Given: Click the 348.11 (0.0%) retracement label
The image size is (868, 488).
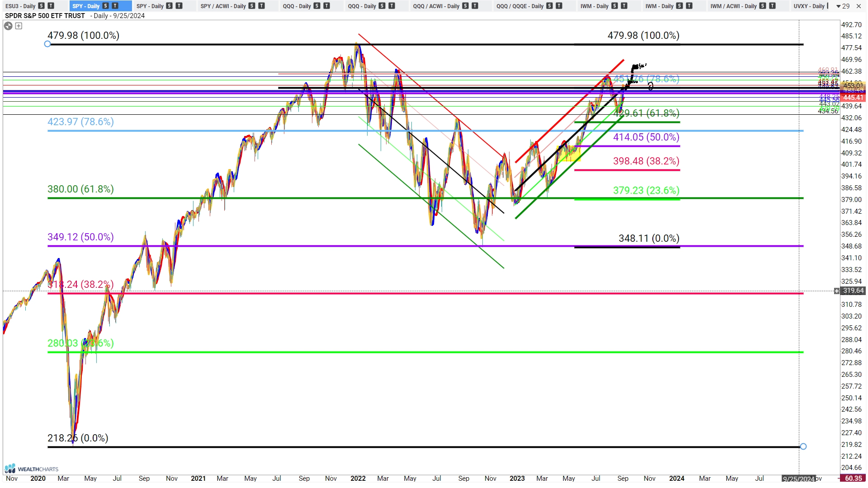Looking at the screenshot, I should pyautogui.click(x=649, y=238).
